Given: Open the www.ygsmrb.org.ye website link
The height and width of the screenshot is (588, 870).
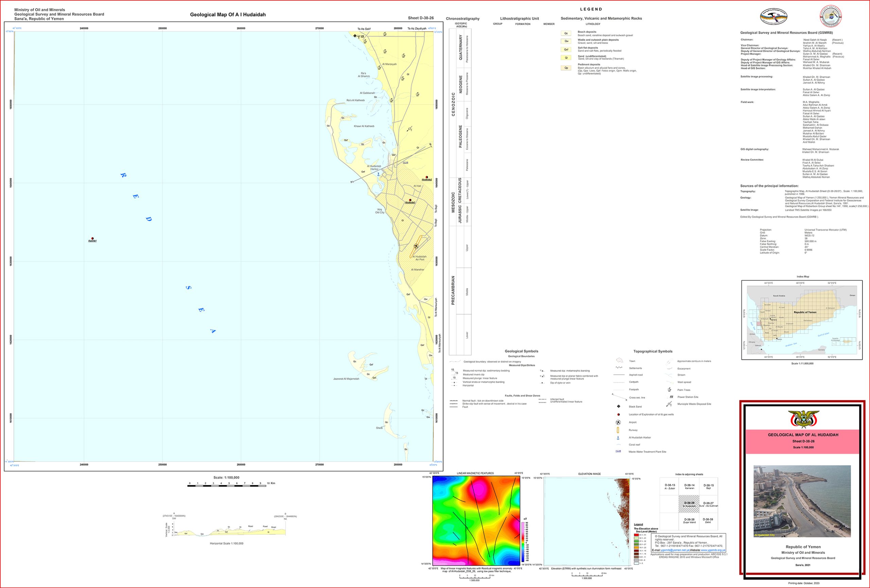Looking at the screenshot, I should (713, 550).
